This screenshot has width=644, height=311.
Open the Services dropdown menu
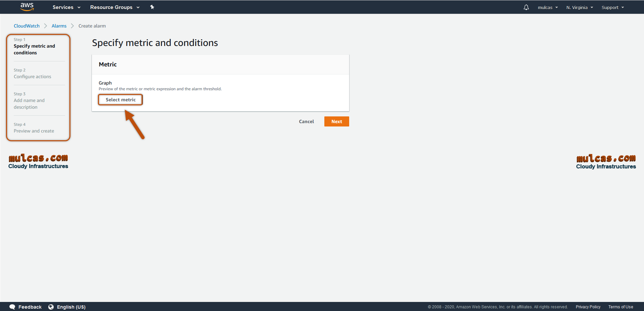[66, 7]
